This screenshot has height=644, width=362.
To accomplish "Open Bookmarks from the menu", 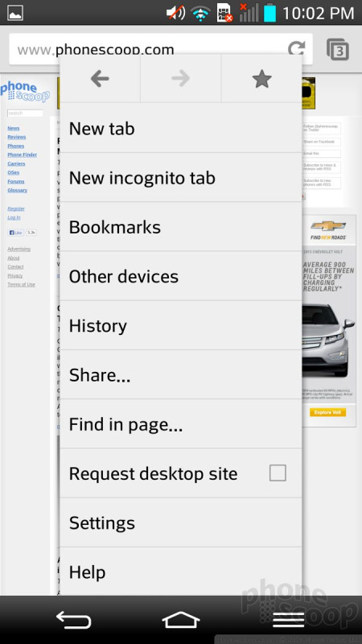I will [181, 227].
